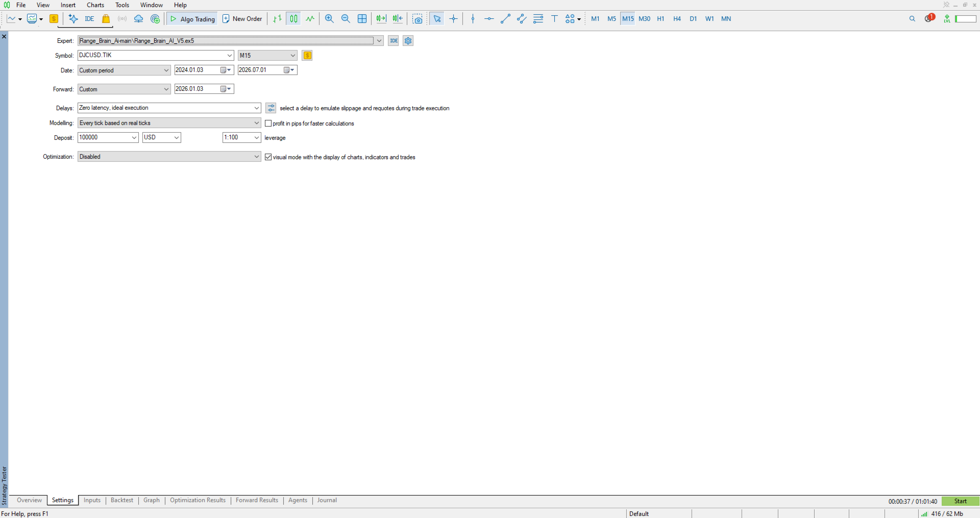The height and width of the screenshot is (518, 980).
Task: Open the Optimization Disabled dropdown
Action: click(x=169, y=157)
